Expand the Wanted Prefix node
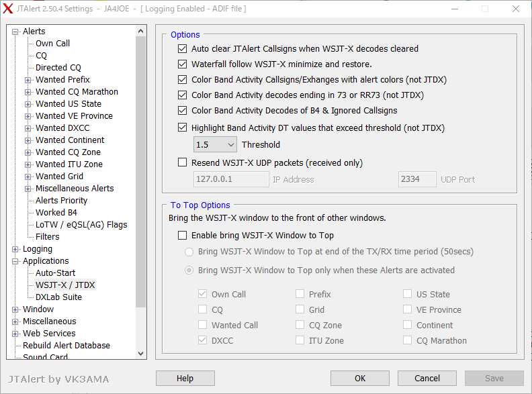 point(28,80)
